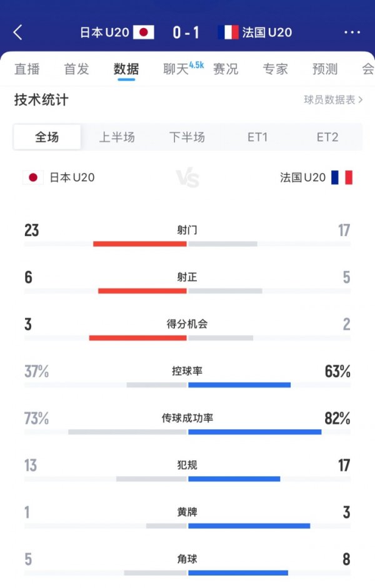Select the 上半场 first-half stats

[117, 137]
